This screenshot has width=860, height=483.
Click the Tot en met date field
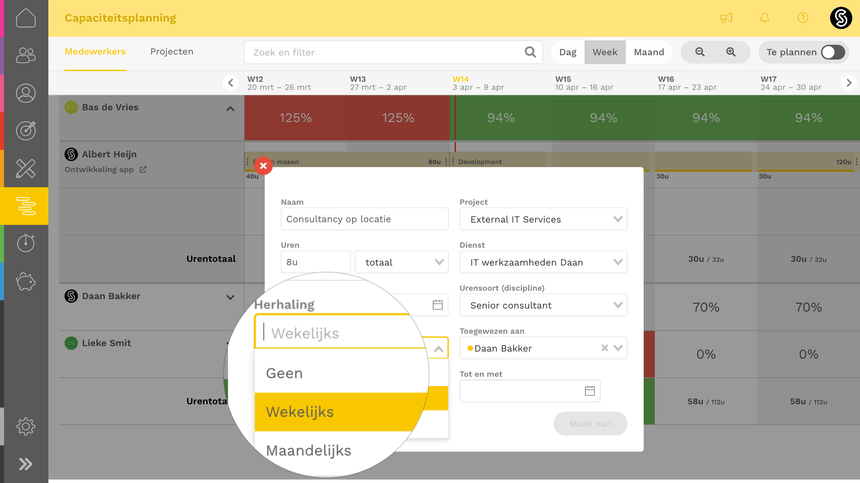[x=530, y=391]
